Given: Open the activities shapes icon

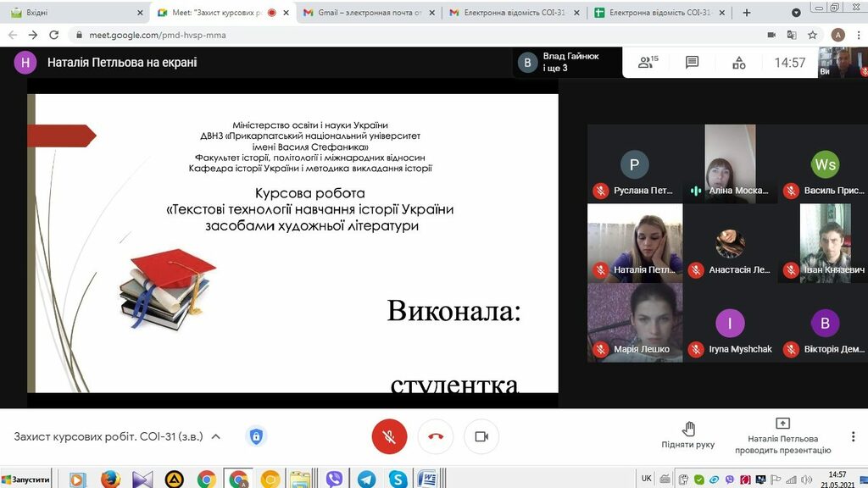Looking at the screenshot, I should 738,63.
